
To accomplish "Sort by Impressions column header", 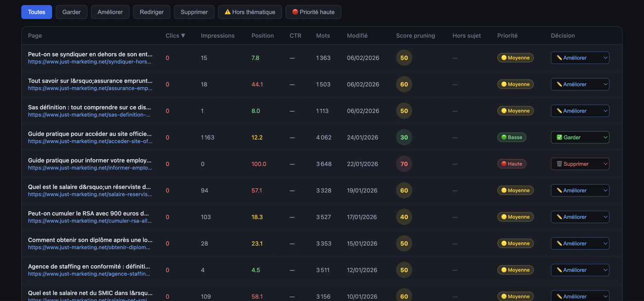I will (x=218, y=35).
